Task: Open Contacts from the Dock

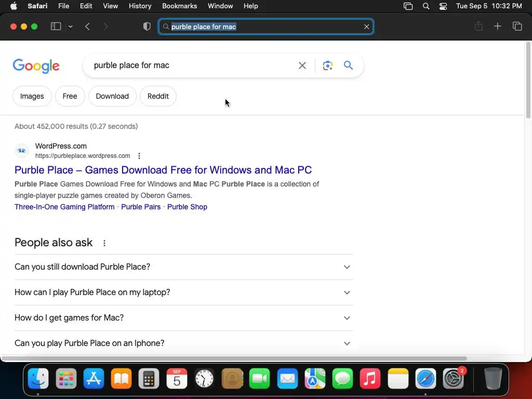Action: click(232, 378)
